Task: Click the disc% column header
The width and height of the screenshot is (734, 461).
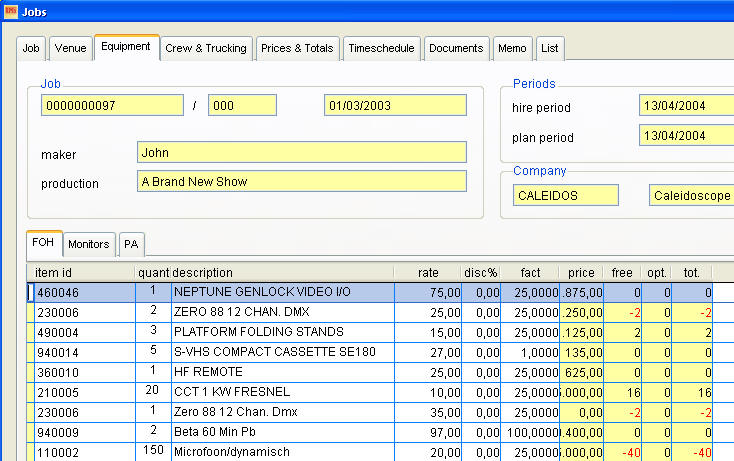Action: click(481, 273)
